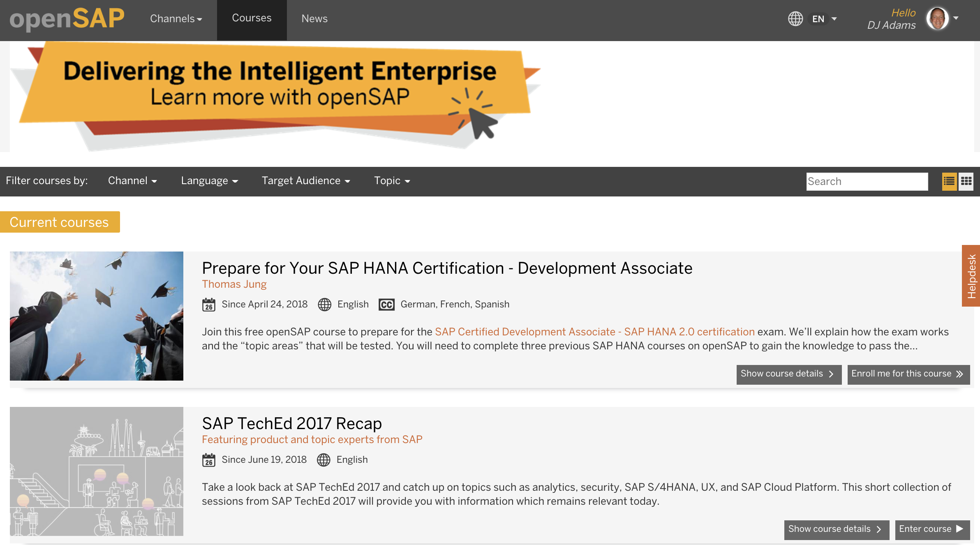The image size is (980, 545).
Task: Click Enroll me for this course
Action: [x=908, y=374]
